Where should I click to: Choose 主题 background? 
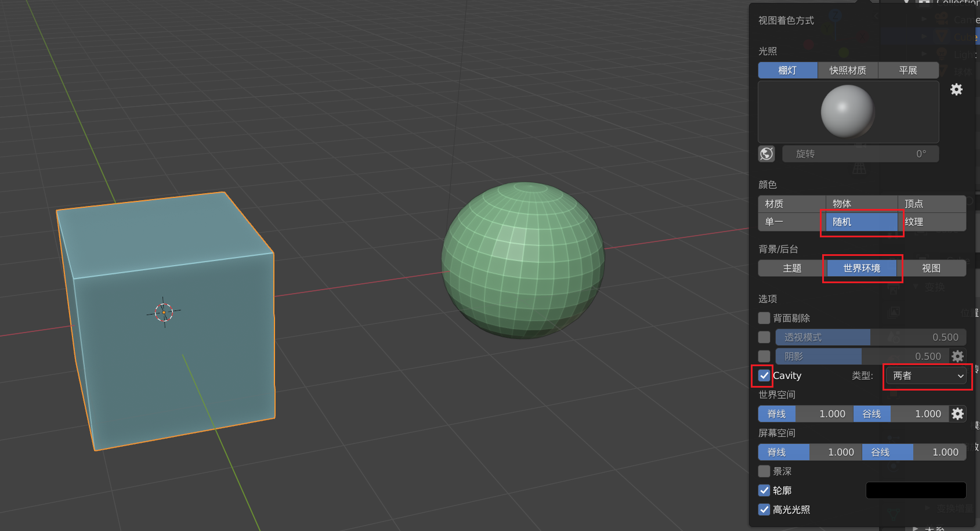coord(792,268)
